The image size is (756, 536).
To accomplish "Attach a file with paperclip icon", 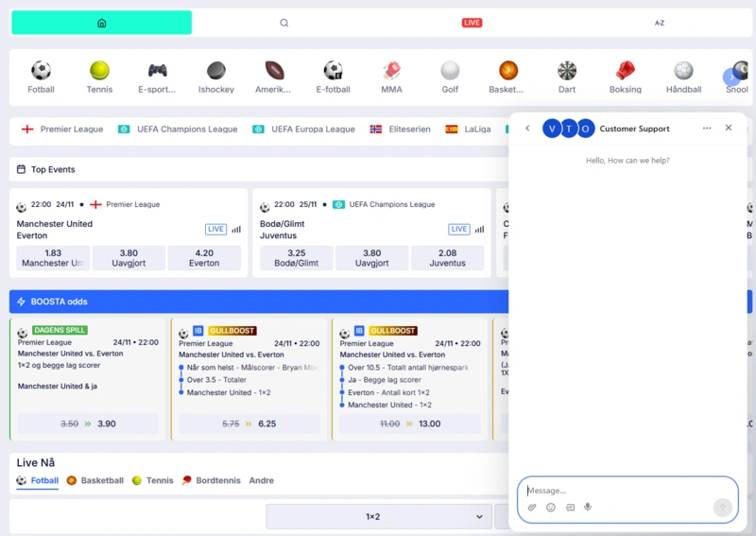I will coord(532,508).
